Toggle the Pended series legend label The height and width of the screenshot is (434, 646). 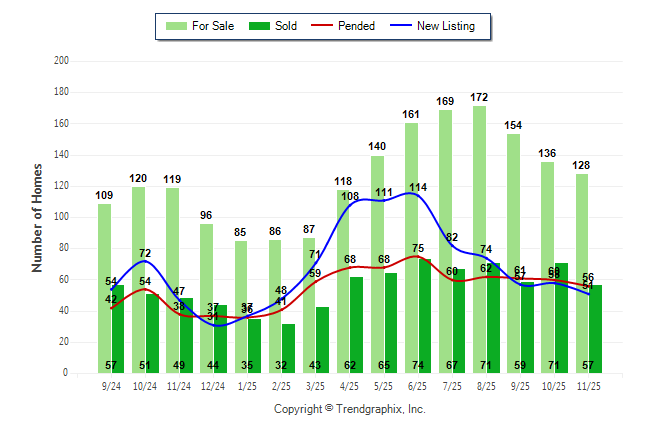(357, 26)
